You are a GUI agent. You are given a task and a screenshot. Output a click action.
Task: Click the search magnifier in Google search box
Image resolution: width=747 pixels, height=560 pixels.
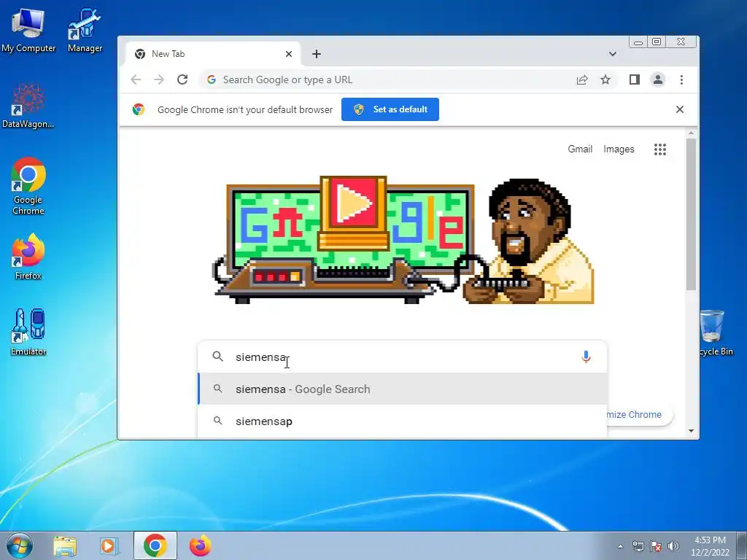click(x=217, y=357)
